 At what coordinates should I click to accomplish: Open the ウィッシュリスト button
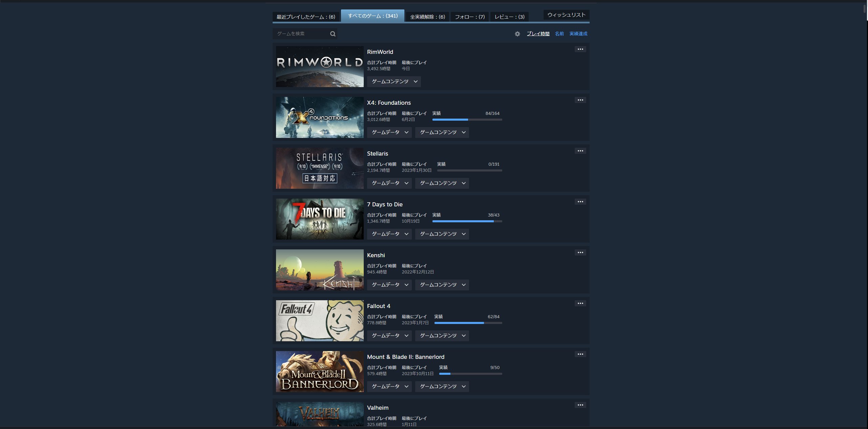coord(566,15)
